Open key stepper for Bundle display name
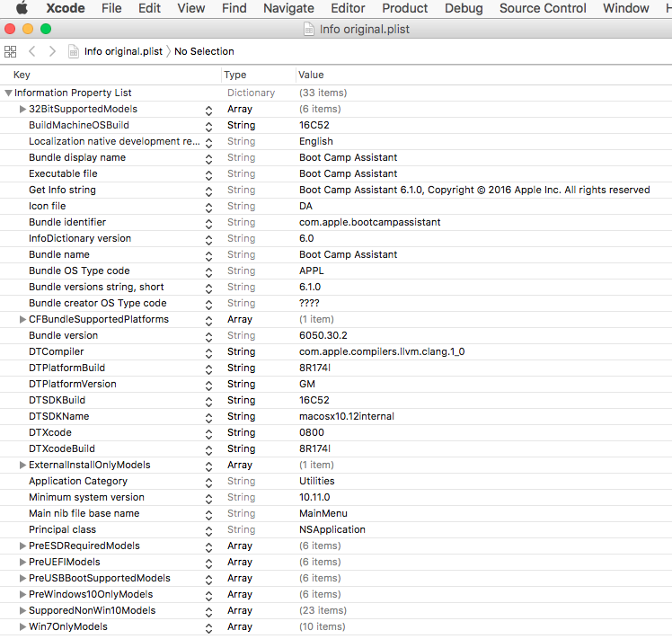672x639 pixels. 208,159
